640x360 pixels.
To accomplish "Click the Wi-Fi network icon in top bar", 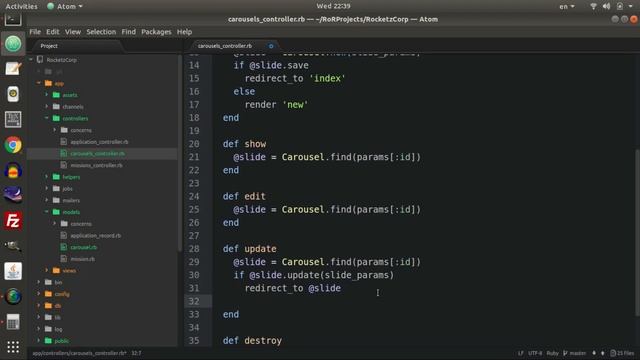I will pos(593,6).
